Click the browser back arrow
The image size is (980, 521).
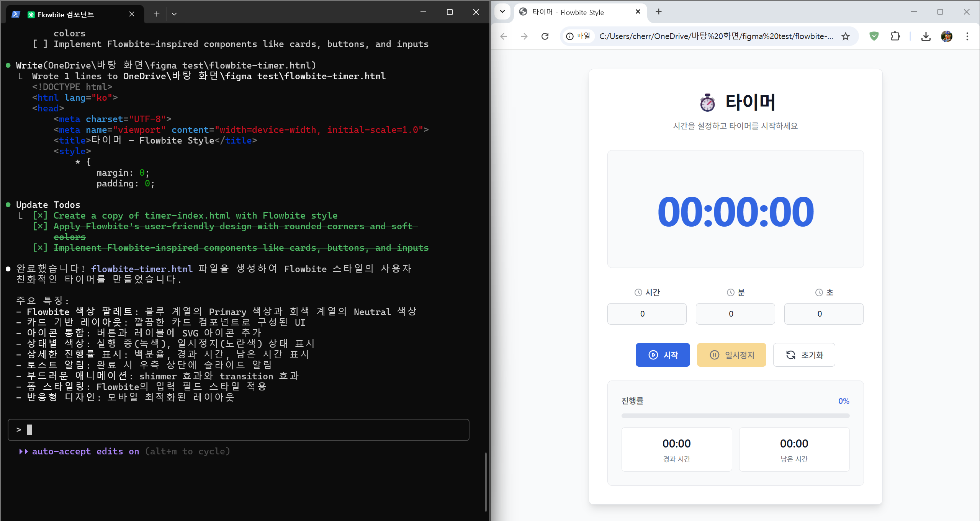[504, 36]
